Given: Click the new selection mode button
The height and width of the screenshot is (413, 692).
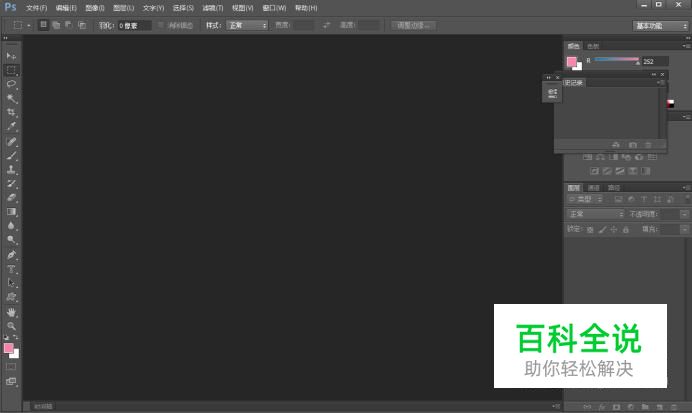Looking at the screenshot, I should point(43,25).
